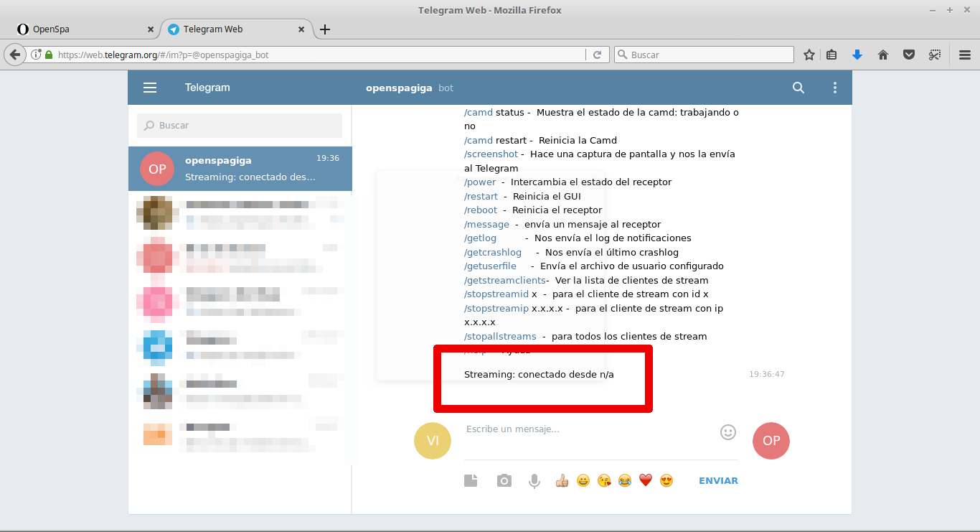Click the /getuserfile command link

click(490, 266)
